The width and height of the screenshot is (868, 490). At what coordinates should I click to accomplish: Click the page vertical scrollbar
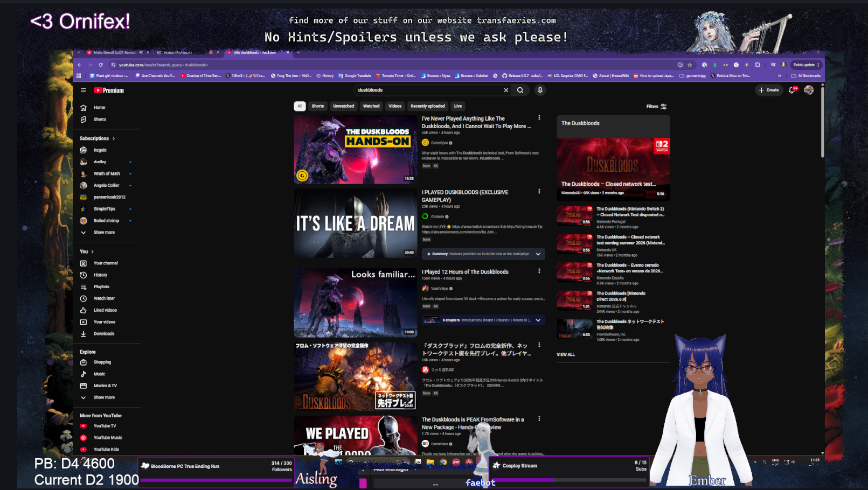[x=822, y=122]
